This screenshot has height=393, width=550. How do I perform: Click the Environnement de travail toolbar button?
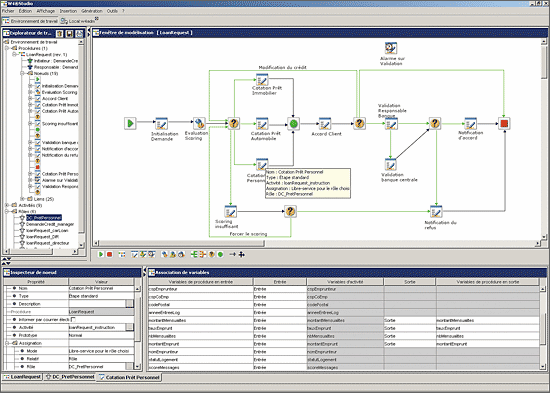pos(30,21)
